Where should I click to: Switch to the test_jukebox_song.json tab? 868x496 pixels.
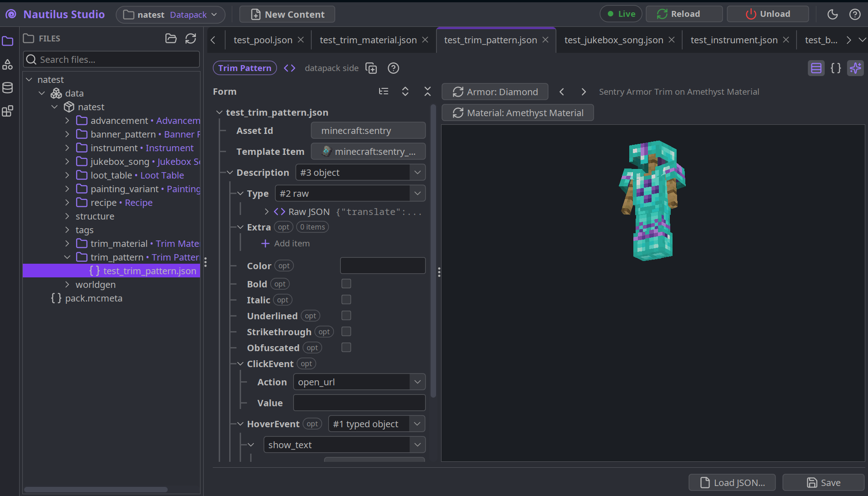coord(614,40)
